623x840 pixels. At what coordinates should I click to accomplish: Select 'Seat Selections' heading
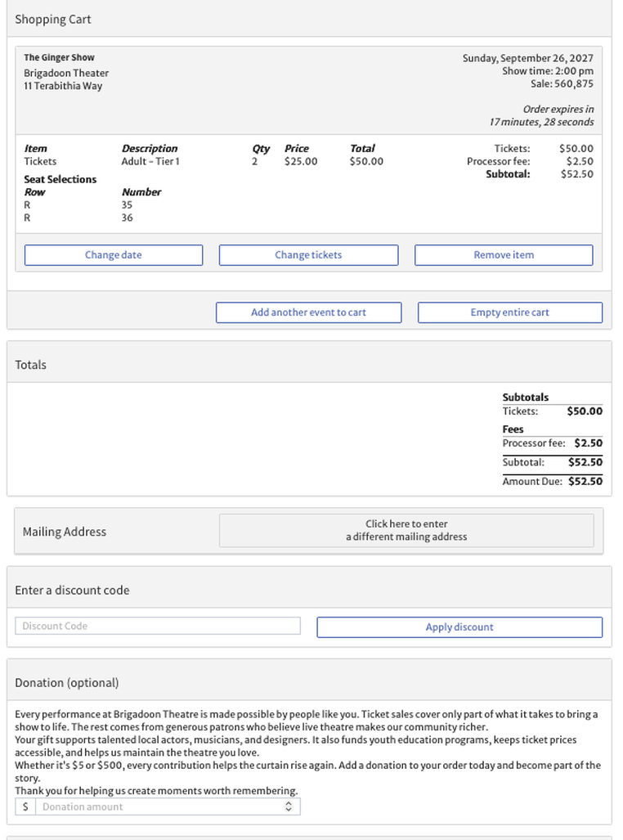pos(60,179)
